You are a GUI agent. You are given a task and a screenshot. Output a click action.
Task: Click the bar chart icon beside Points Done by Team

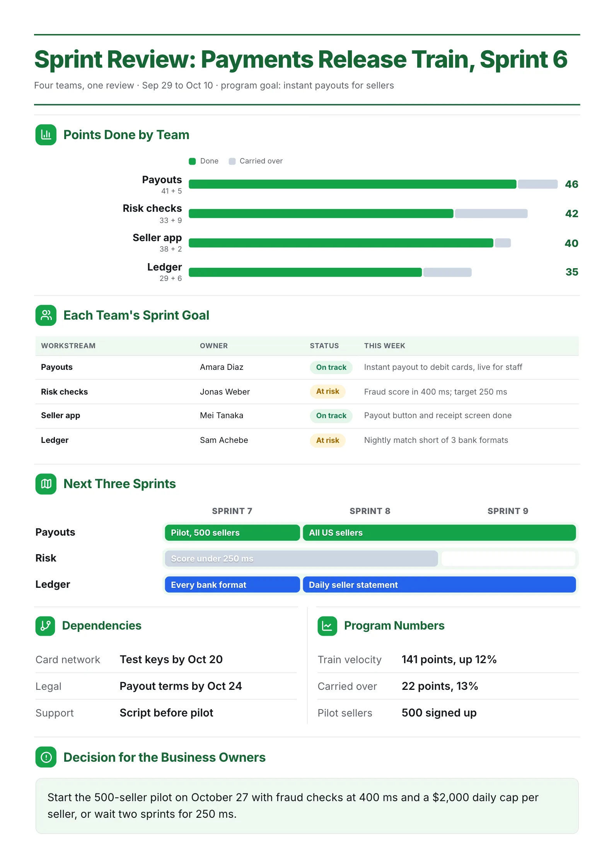click(x=46, y=135)
